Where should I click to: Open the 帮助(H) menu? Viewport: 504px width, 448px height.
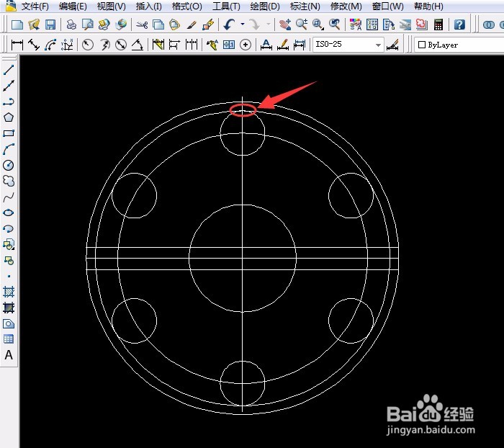point(428,6)
